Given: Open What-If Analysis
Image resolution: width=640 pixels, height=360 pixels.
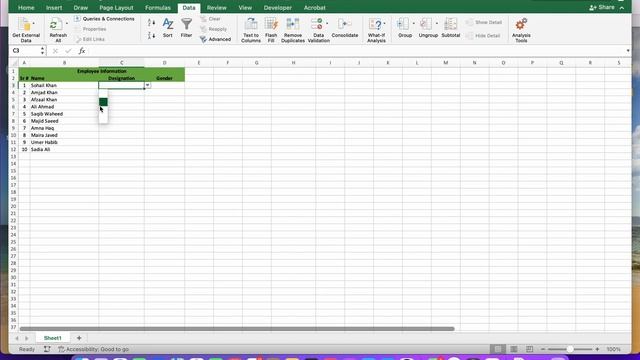Looking at the screenshot, I should point(376,30).
